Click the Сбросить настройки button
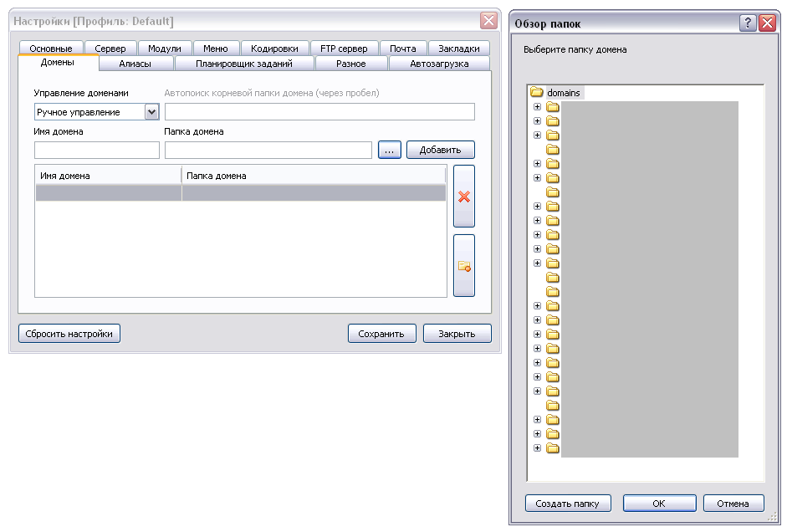787x532 pixels. [69, 333]
